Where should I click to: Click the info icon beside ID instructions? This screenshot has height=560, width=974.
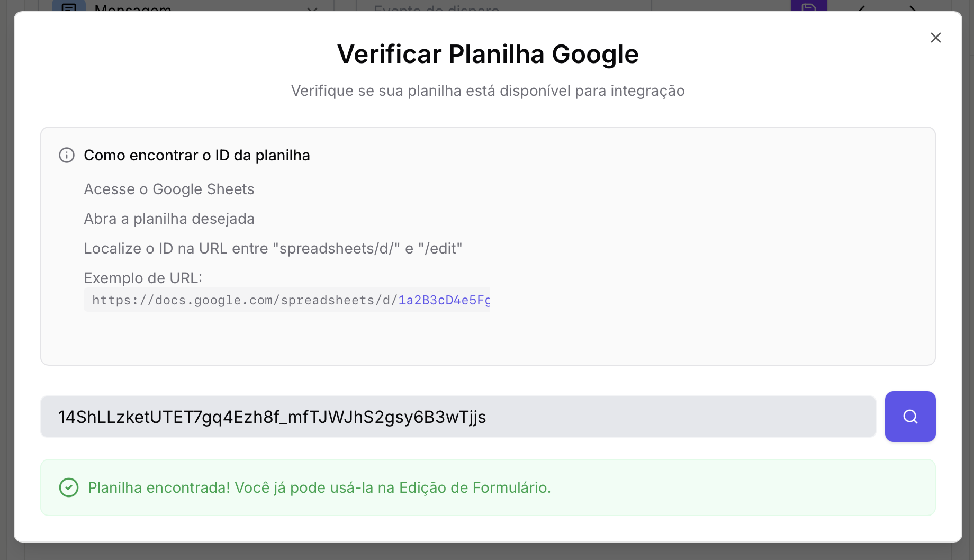(67, 155)
